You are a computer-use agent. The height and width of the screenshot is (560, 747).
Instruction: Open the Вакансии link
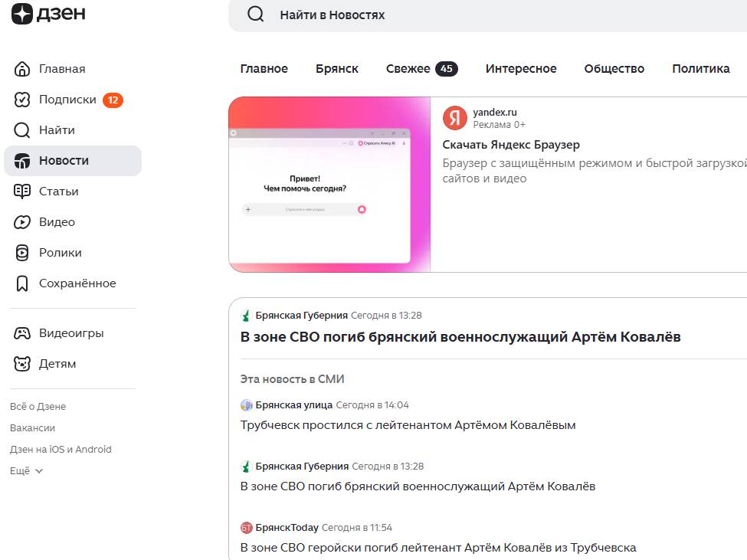point(33,428)
